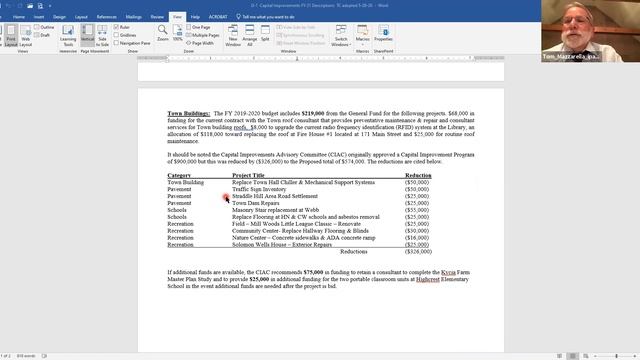Click the page count in status bar
The width and height of the screenshot is (640, 360).
(6, 356)
